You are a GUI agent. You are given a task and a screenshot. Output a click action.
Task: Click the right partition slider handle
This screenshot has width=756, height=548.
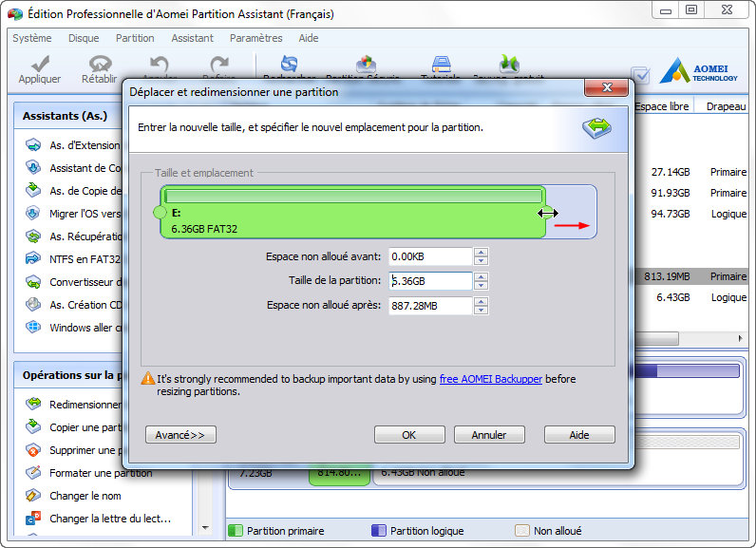click(x=546, y=212)
